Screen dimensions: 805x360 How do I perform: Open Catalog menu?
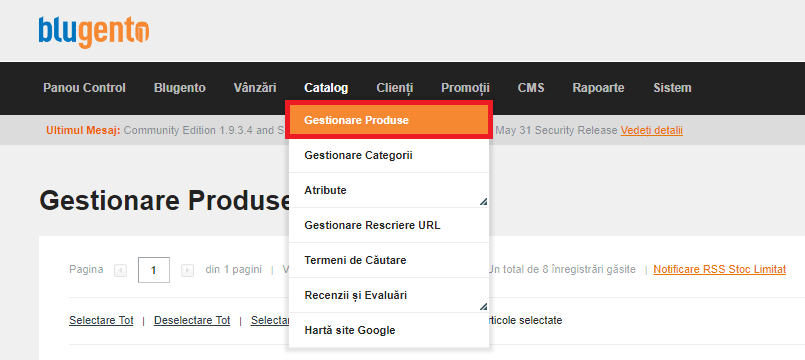click(x=326, y=88)
